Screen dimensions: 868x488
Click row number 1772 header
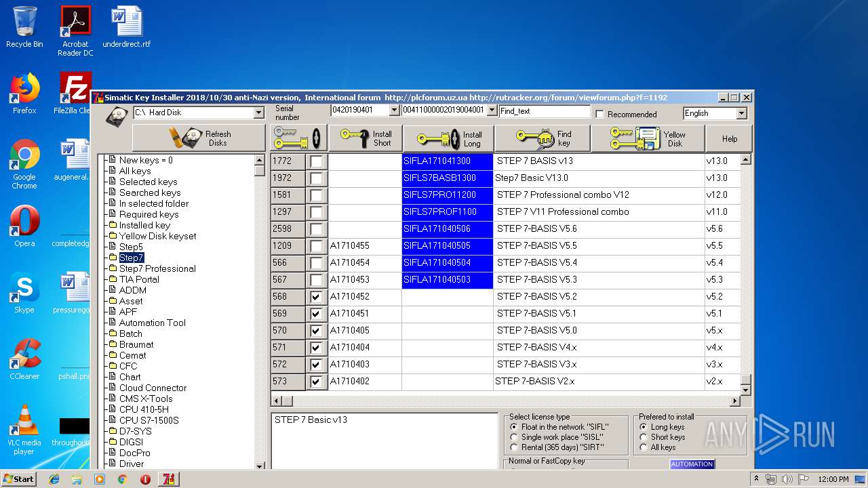tap(288, 161)
